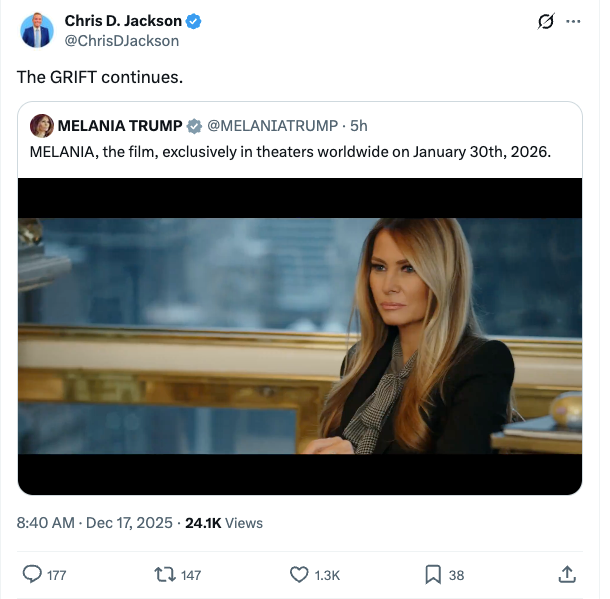Click the reply comment icon
The height and width of the screenshot is (599, 610).
pos(32,574)
